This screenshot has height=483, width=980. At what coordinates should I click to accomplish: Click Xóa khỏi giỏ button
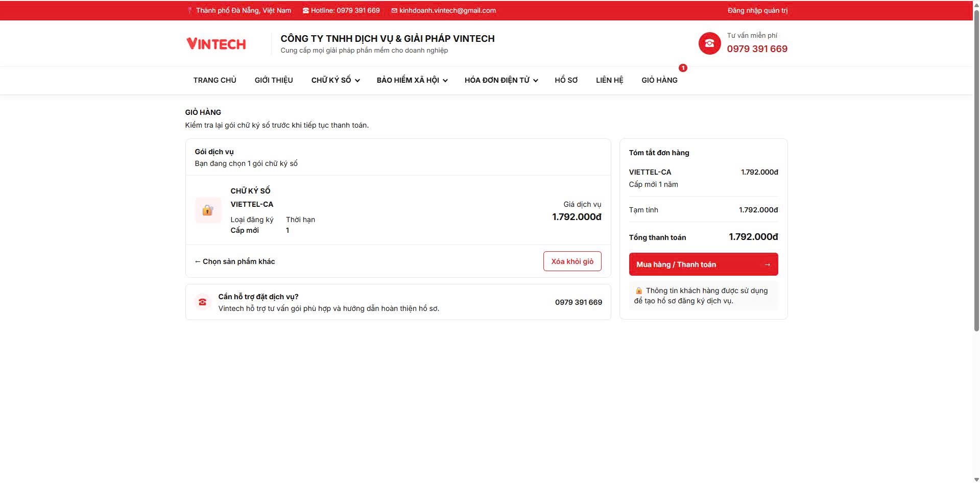click(x=572, y=261)
